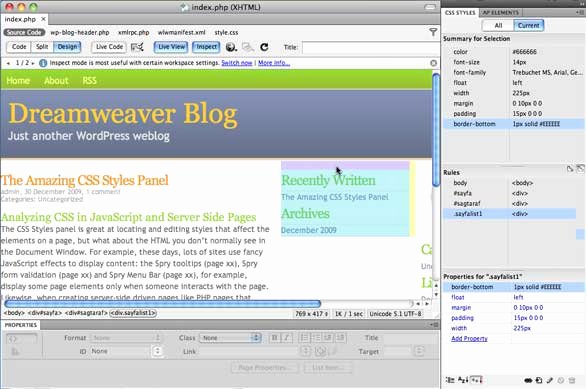Click the blue info icon in the message bar
Viewport: 586px width, 389px height.
[43, 63]
